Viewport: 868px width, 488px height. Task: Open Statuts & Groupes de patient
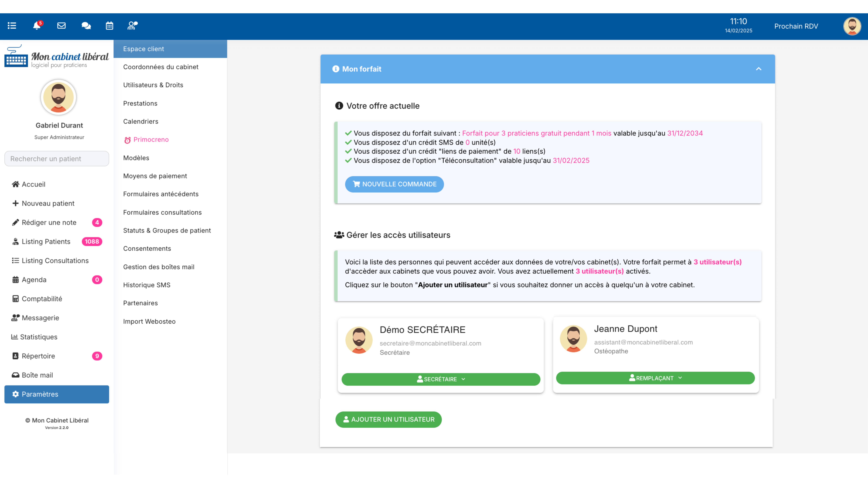pyautogui.click(x=170, y=231)
